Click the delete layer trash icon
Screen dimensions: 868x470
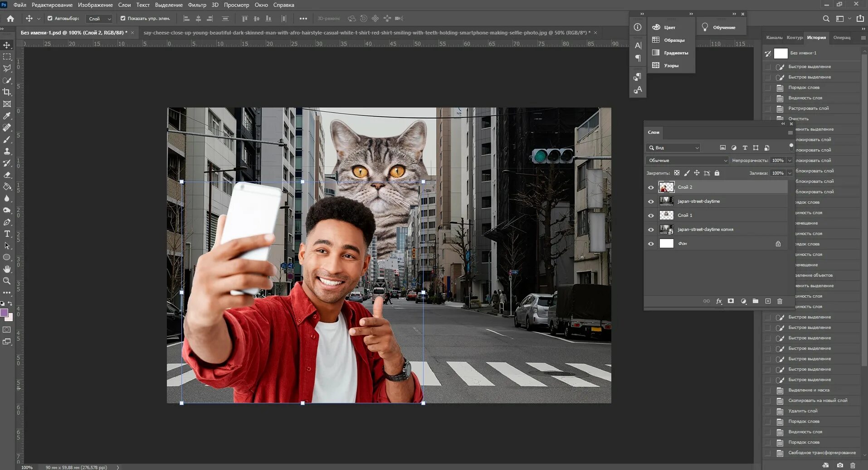pos(780,301)
